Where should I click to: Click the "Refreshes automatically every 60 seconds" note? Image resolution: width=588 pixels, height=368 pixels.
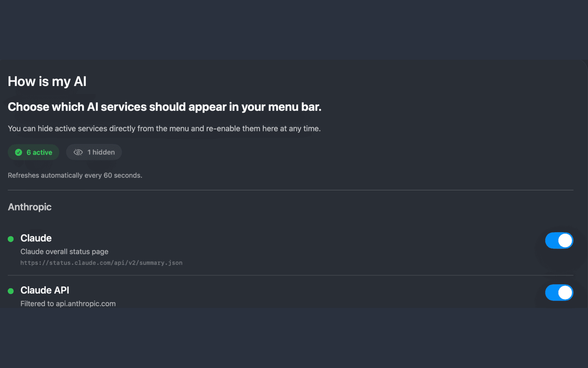75,175
